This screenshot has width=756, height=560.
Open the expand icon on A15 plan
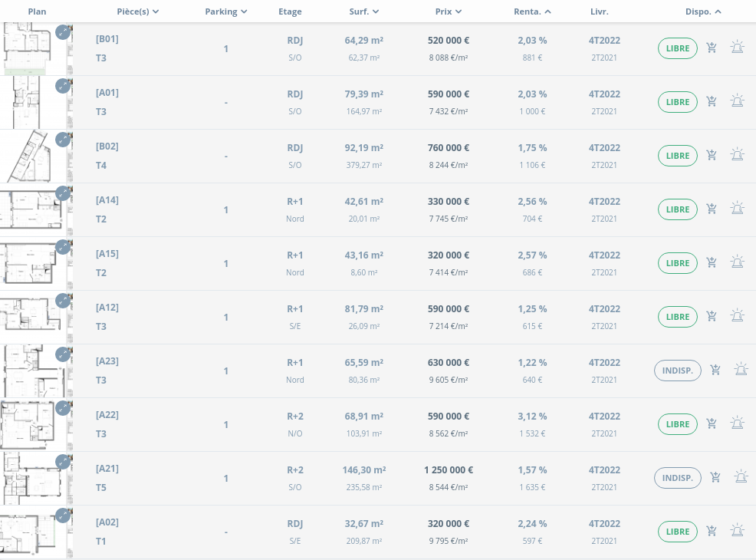coord(63,247)
